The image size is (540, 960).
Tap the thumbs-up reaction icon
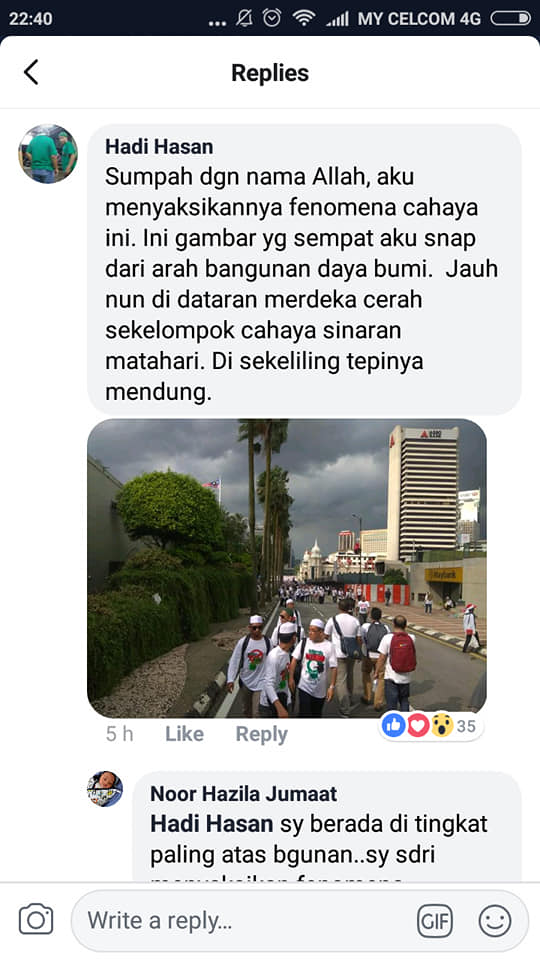(394, 726)
